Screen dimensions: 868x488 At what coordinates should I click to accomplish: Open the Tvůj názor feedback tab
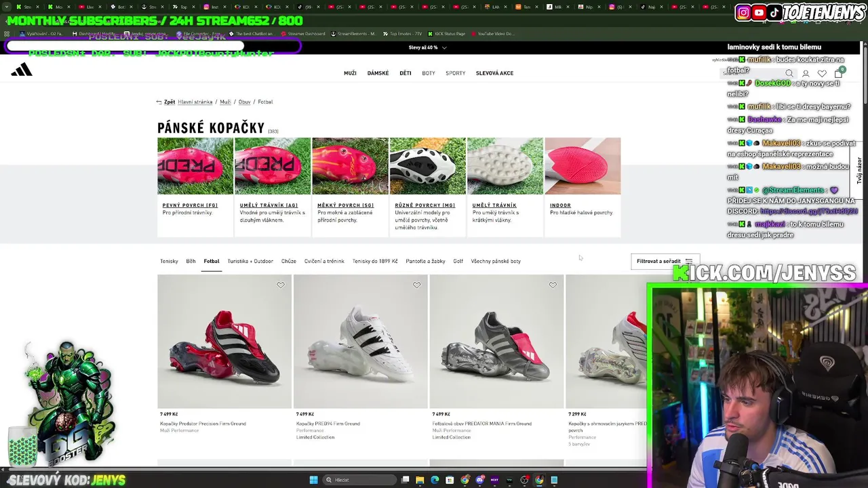click(x=859, y=171)
